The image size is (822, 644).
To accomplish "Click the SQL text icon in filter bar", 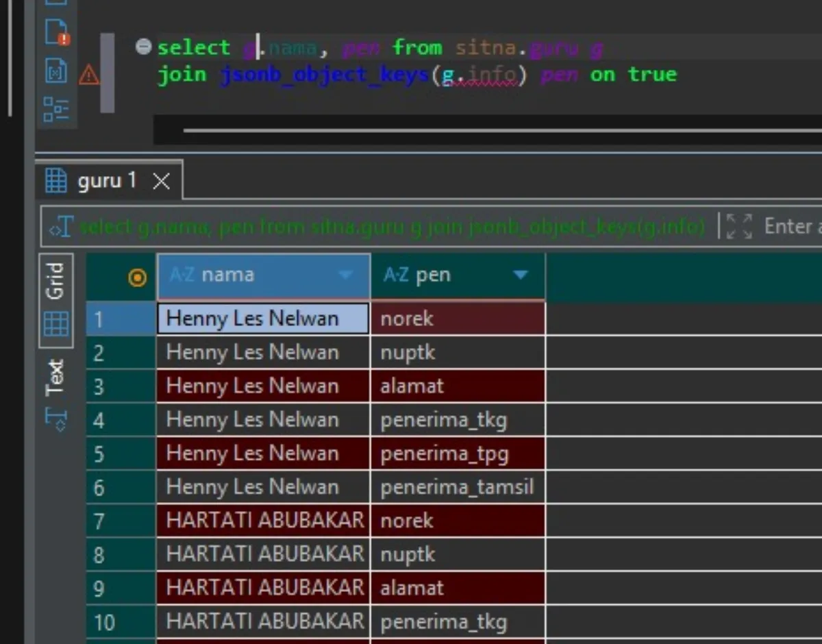I will click(61, 226).
